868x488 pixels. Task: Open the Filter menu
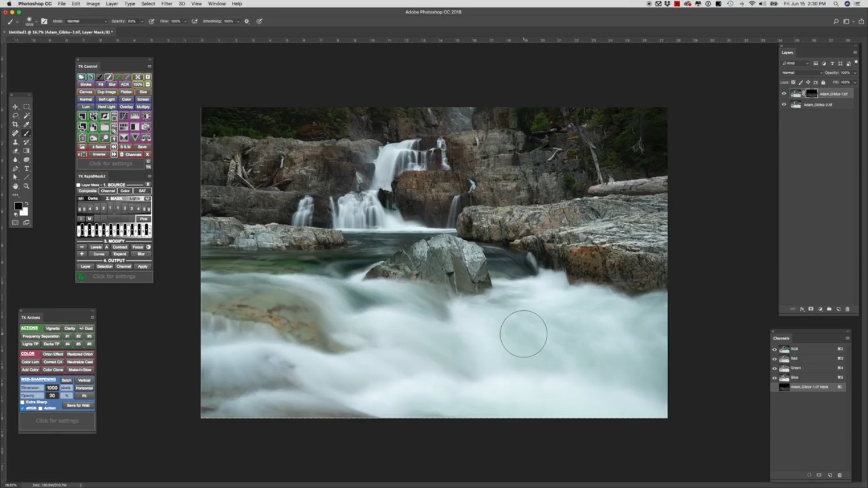pyautogui.click(x=167, y=3)
